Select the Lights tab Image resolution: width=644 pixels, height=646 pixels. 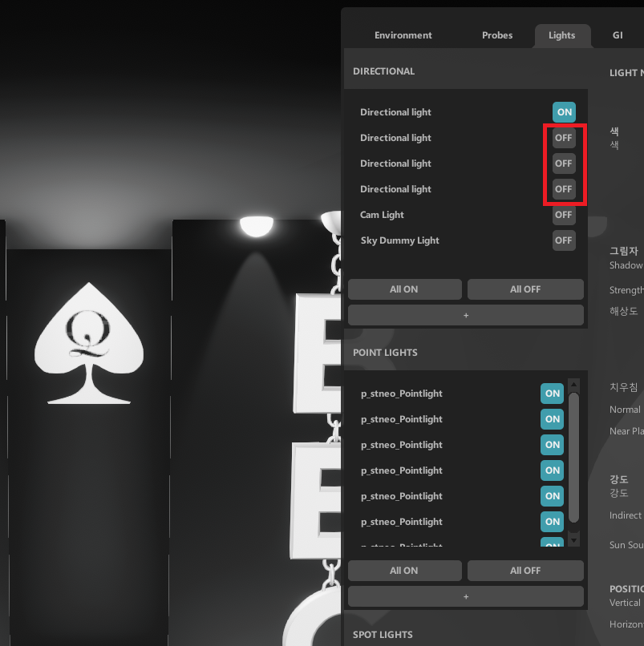pos(562,35)
